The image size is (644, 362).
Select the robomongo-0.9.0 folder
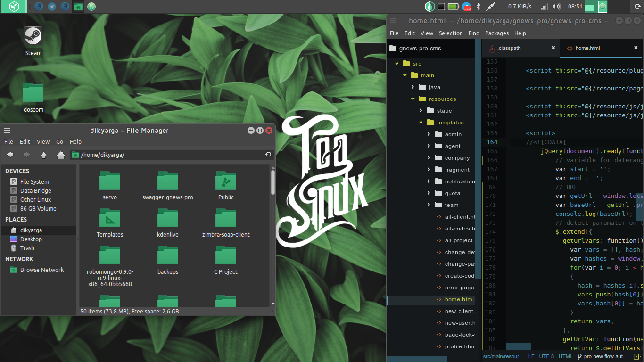click(110, 266)
